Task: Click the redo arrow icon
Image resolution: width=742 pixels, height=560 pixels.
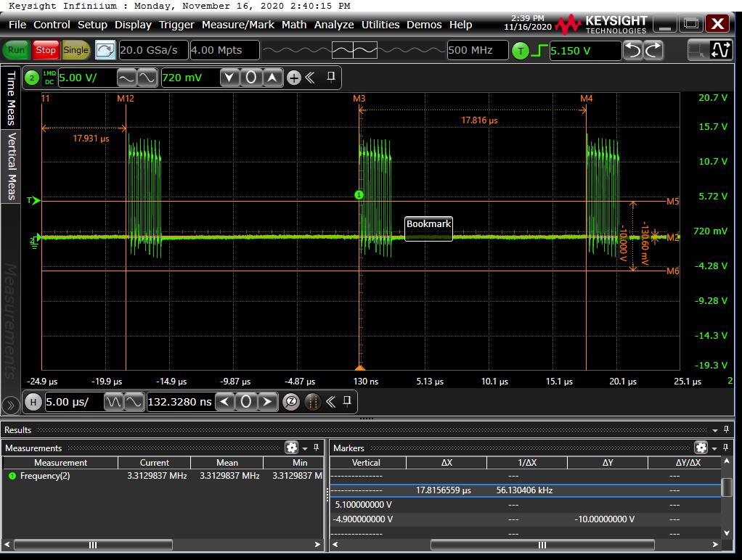Action: pos(653,50)
